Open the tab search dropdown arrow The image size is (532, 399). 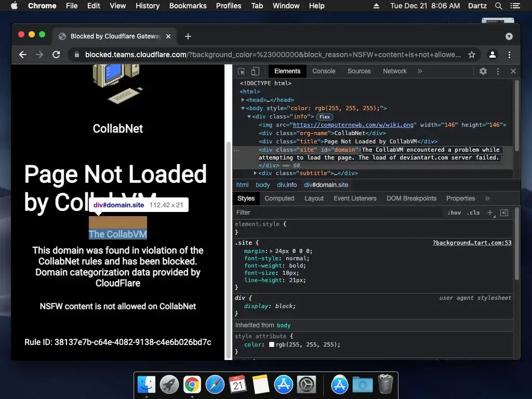tap(509, 36)
